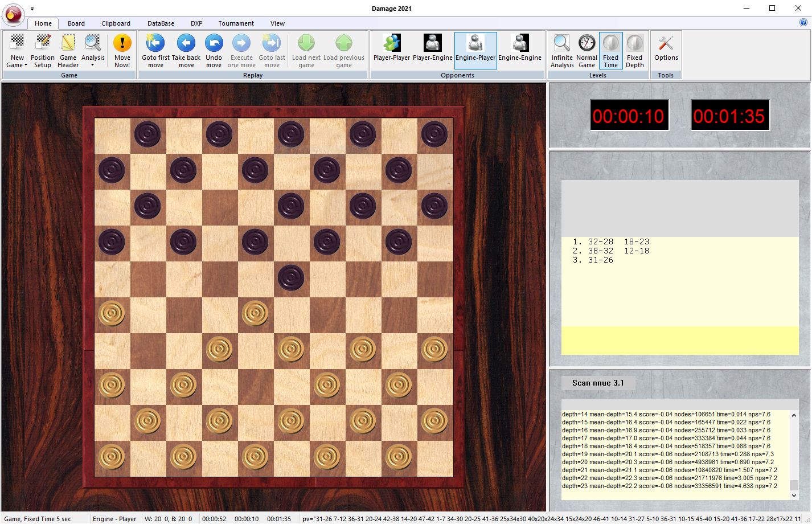
Task: Switch to the Board ribbon tab
Action: [x=76, y=23]
